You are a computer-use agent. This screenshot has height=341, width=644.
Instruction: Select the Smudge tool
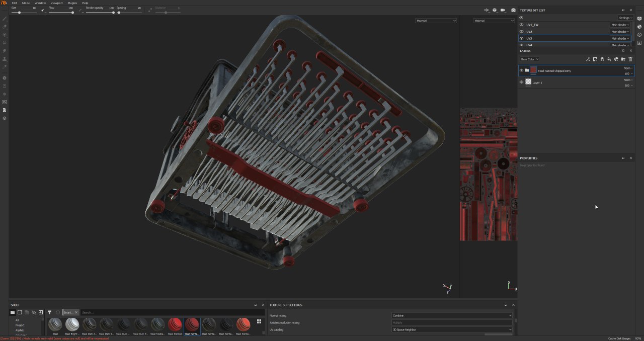click(5, 51)
